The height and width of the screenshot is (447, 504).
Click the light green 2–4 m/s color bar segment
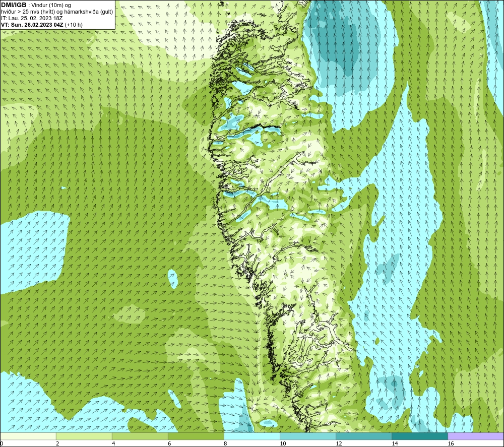tap(84, 436)
